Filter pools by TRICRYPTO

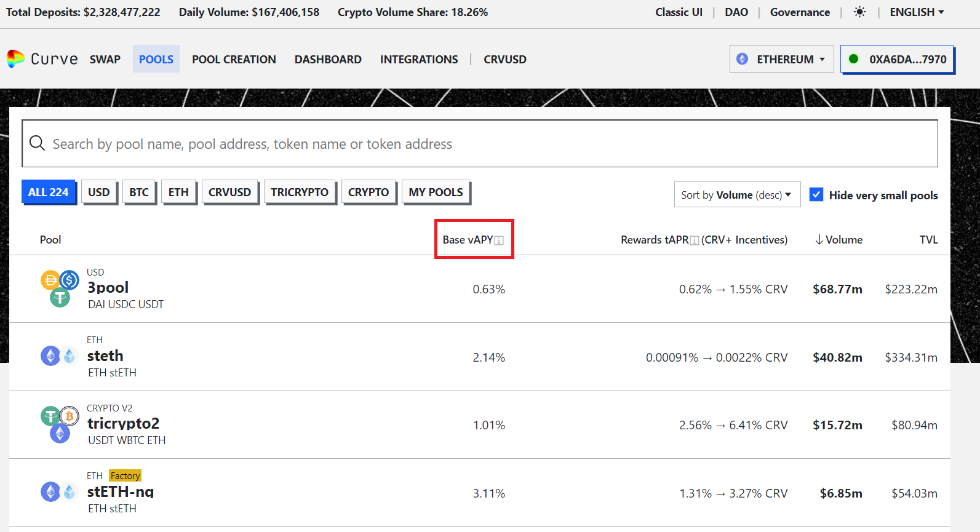pos(300,192)
